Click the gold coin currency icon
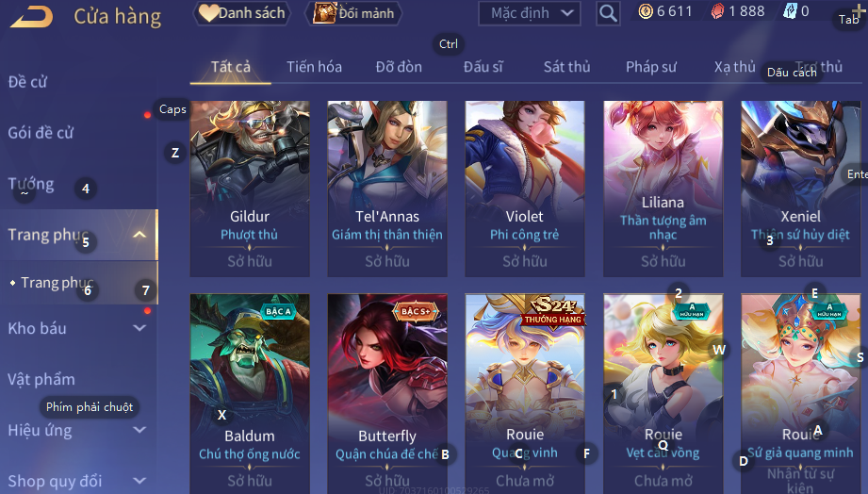868x494 pixels. (646, 11)
